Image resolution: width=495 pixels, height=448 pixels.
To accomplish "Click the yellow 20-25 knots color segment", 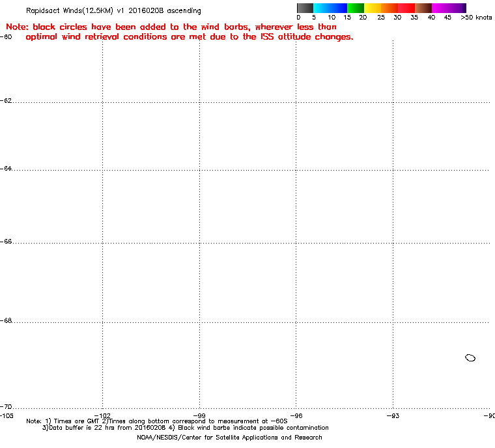I will point(373,8).
